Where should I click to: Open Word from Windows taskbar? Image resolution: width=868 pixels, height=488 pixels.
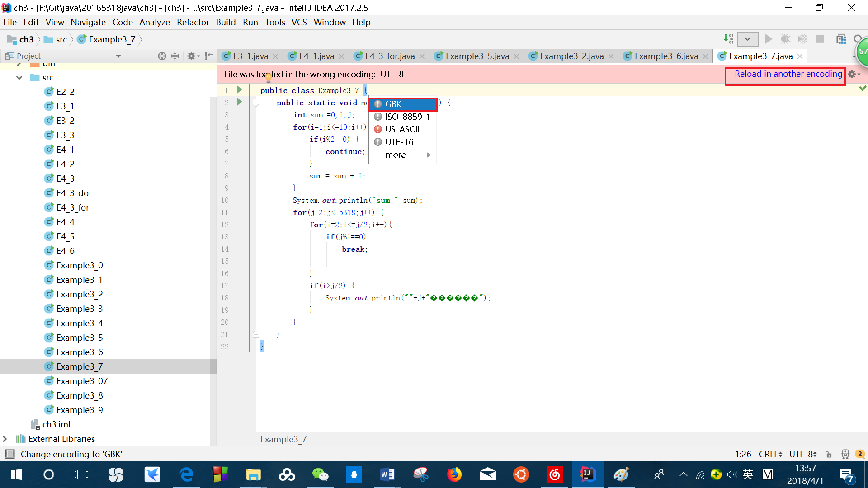pyautogui.click(x=387, y=474)
